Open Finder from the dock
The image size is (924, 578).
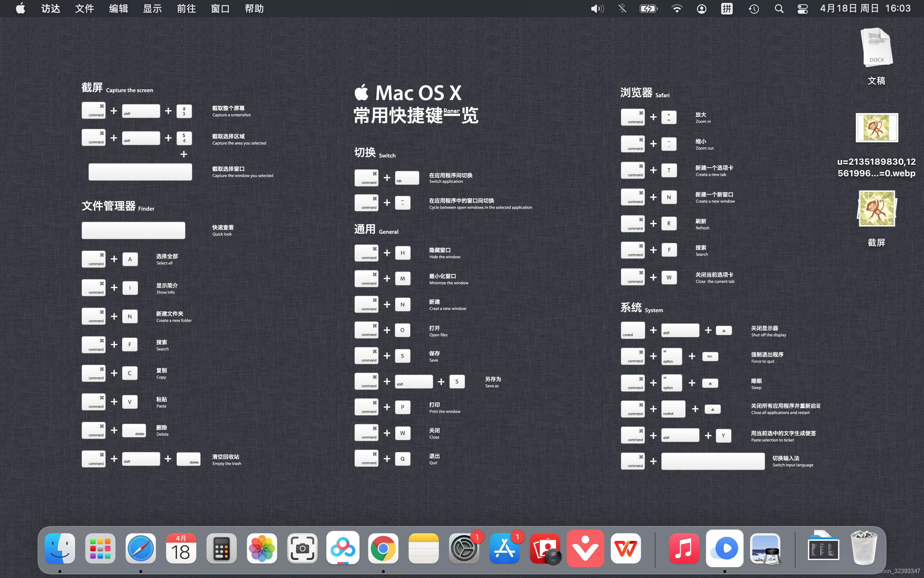[60, 549]
